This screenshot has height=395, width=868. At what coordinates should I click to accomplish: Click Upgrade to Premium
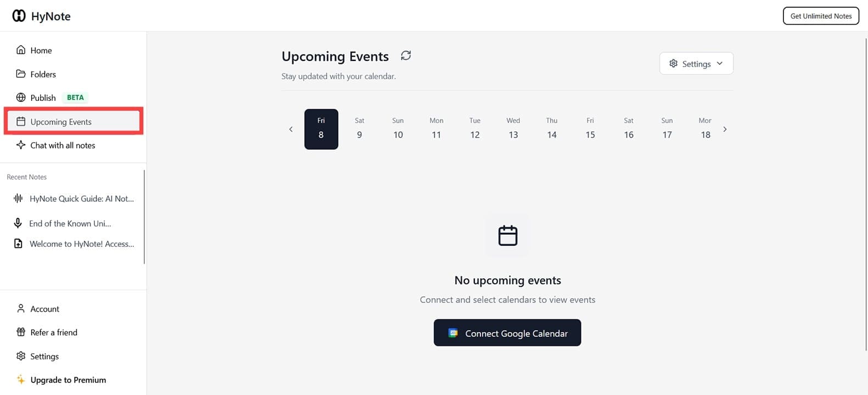coord(74,380)
